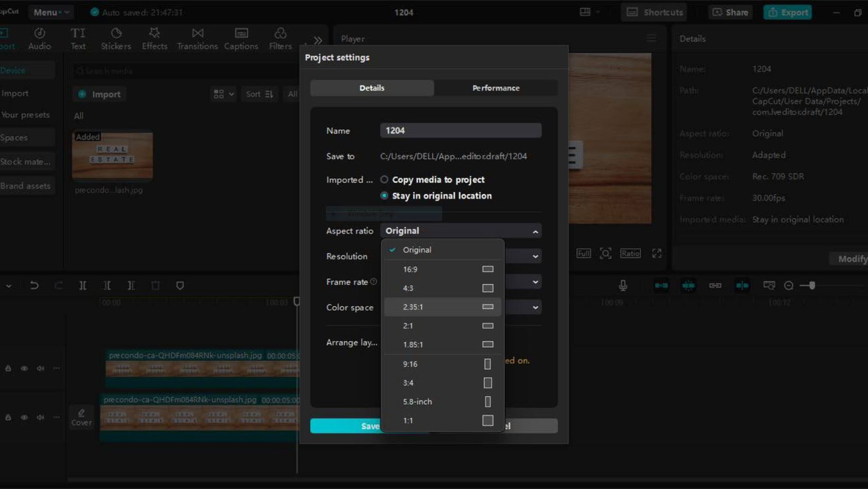
Task: Choose 16:9 aspect ratio option
Action: (442, 269)
